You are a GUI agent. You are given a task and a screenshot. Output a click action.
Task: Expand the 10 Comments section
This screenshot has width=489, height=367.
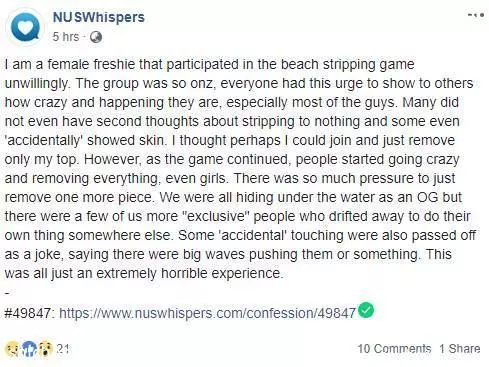[394, 349]
